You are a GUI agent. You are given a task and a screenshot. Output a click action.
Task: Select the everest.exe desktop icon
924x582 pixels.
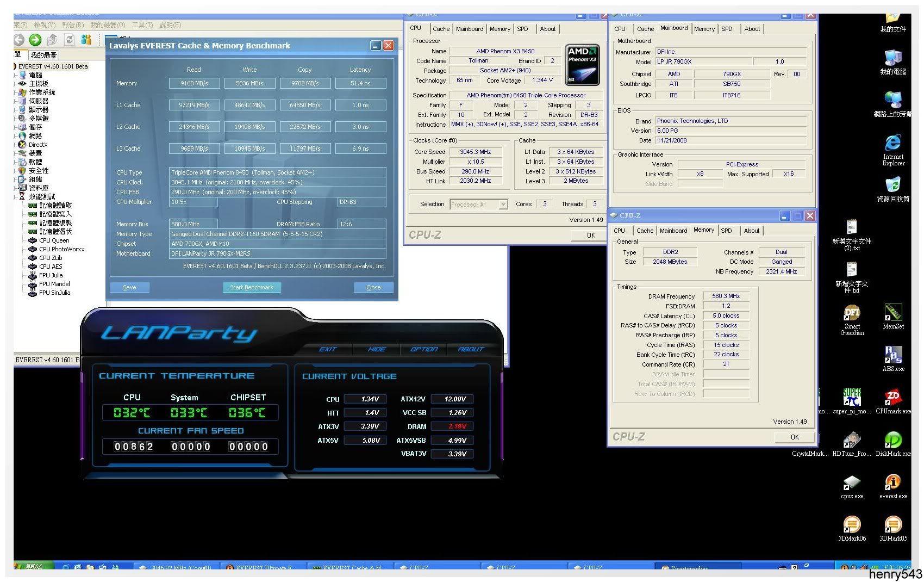point(893,487)
